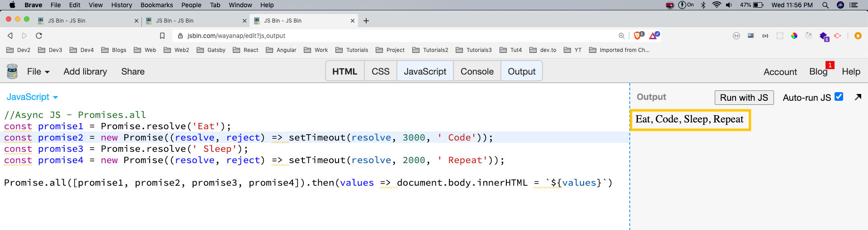Open the Window menu
The height and width of the screenshot is (230, 868).
click(241, 5)
